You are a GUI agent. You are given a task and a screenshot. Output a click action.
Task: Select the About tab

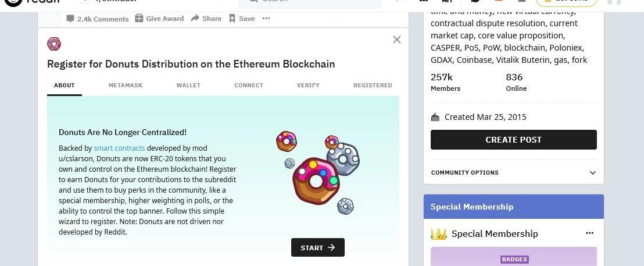point(65,86)
